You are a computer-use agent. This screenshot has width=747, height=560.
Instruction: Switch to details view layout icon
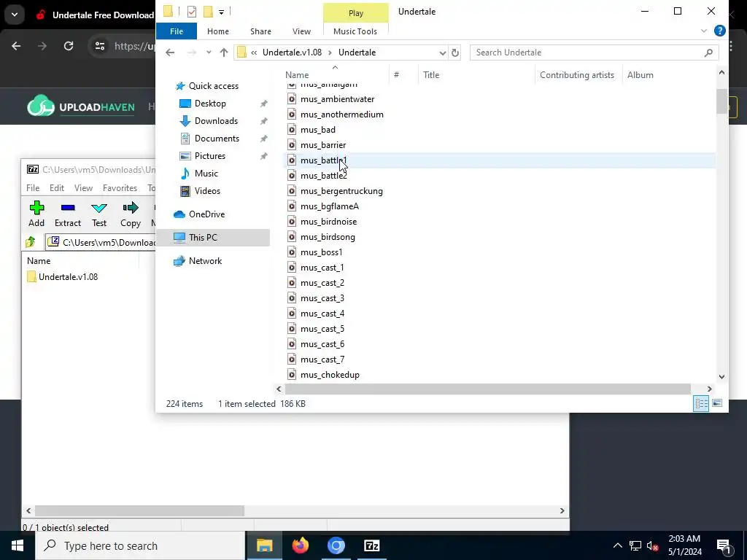click(x=701, y=403)
